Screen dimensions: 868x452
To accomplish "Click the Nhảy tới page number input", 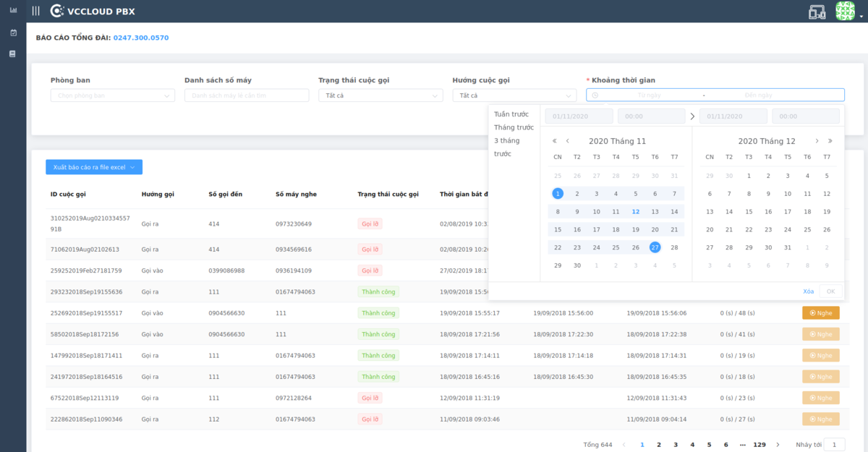I will click(x=835, y=445).
